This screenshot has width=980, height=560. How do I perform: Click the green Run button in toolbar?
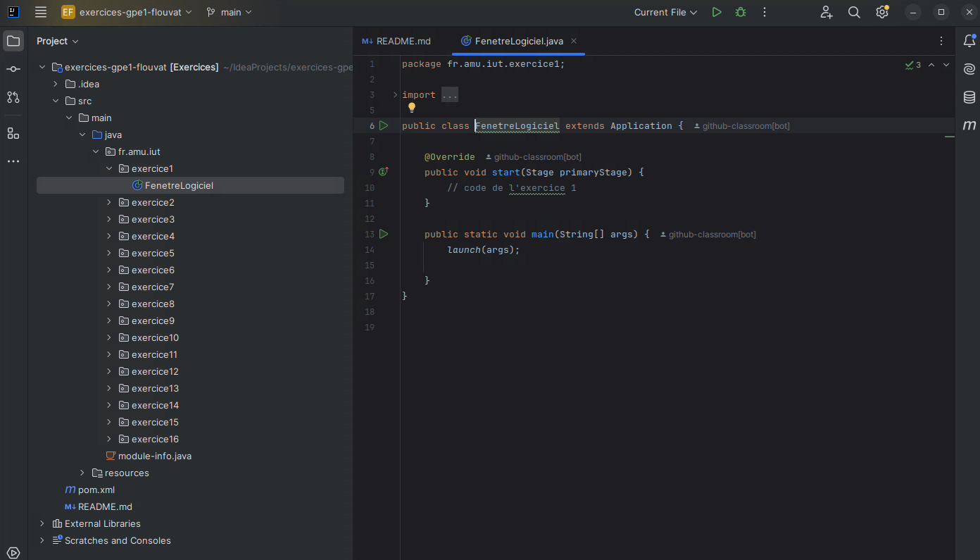coord(717,12)
